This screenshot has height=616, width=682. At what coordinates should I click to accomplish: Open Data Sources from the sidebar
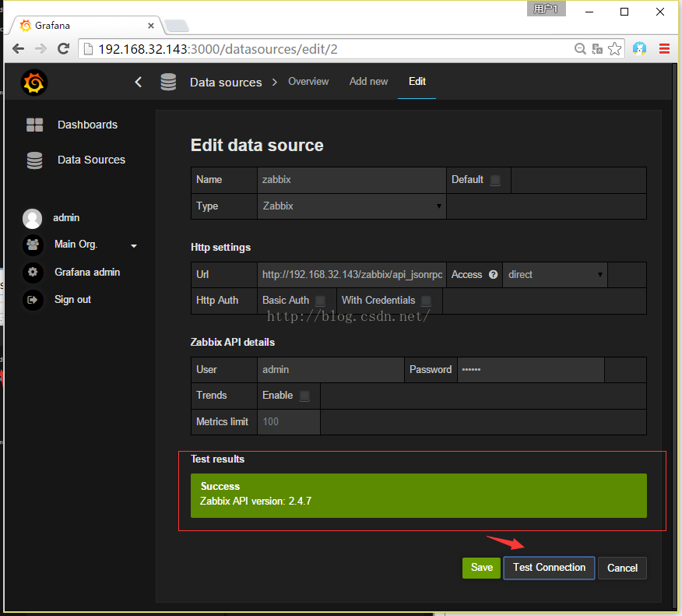coord(91,160)
